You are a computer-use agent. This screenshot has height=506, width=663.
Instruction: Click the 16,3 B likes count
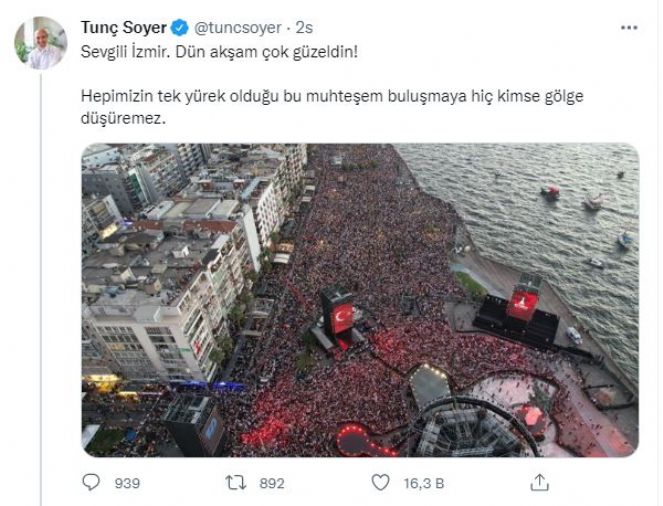(x=424, y=483)
